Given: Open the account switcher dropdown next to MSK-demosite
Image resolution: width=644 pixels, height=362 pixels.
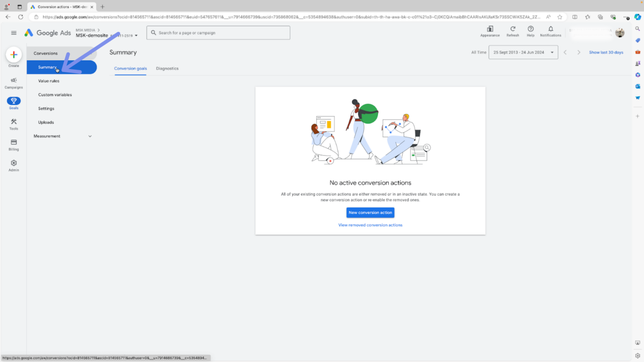Looking at the screenshot, I should [x=136, y=35].
